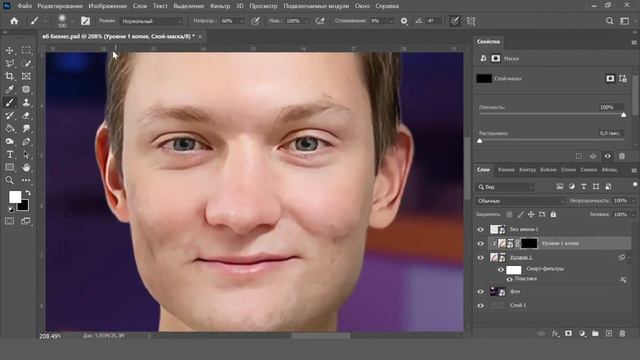Open the layer fill dropdown
Screen dimensions: 640x360
[633, 214]
